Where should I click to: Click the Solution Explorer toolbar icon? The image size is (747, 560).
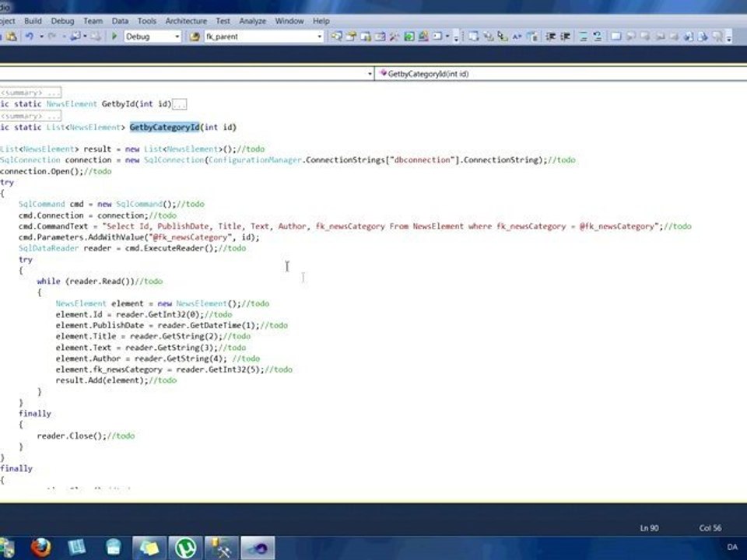337,37
